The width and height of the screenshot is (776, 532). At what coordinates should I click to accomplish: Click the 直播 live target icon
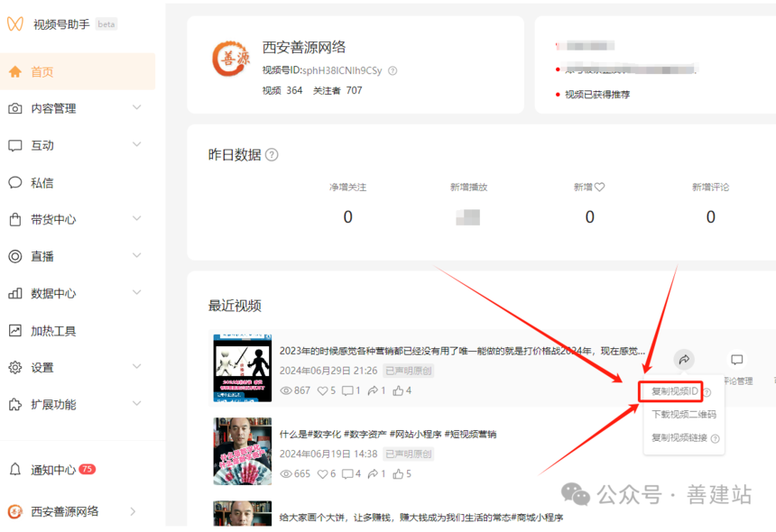pyautogui.click(x=15, y=256)
